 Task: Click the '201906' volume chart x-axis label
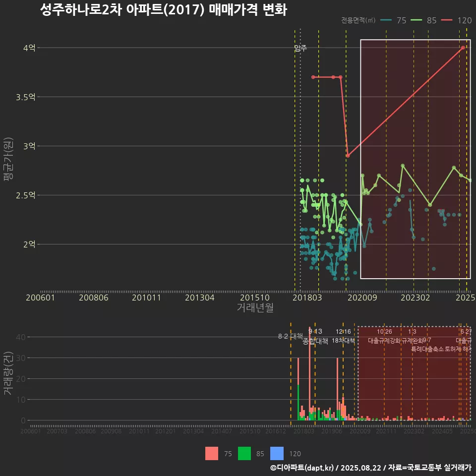(332, 431)
